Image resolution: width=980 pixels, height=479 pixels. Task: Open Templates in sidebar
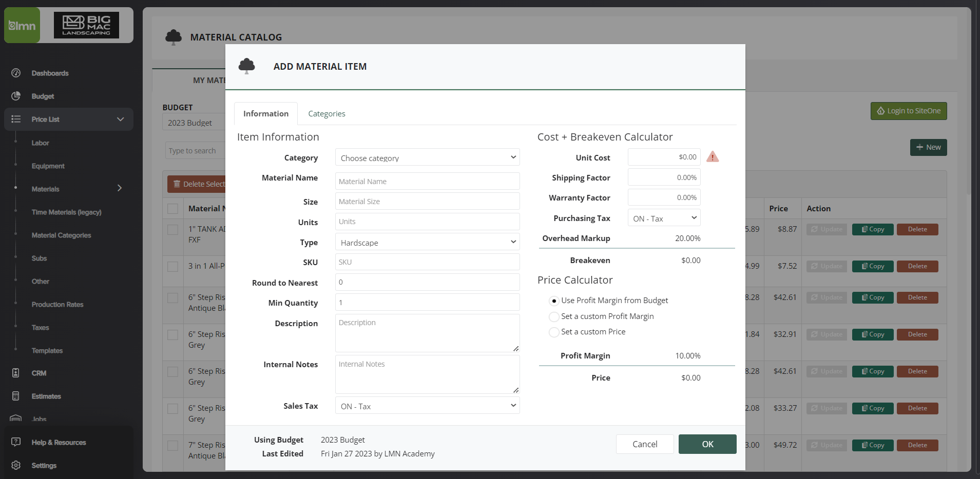click(47, 350)
